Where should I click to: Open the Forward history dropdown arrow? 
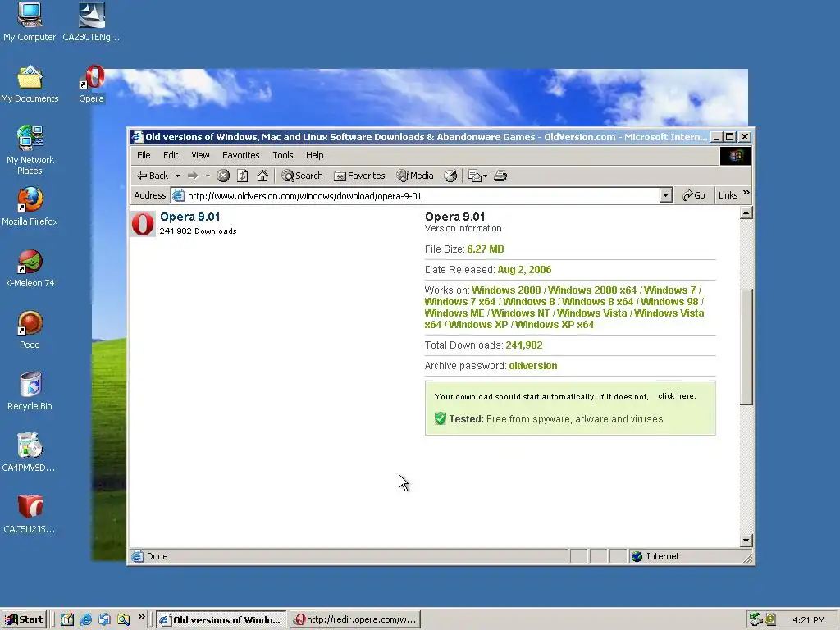(x=208, y=176)
